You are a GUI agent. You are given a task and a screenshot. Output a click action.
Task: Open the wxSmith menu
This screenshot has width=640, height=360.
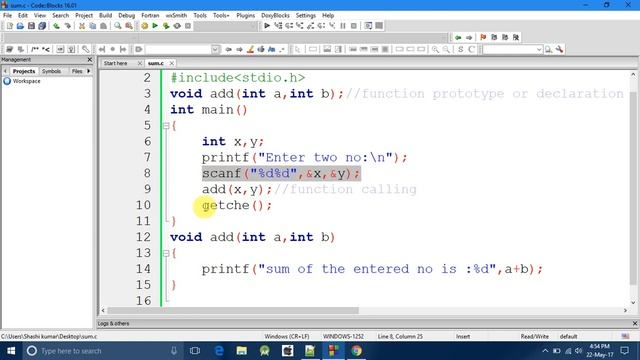click(x=176, y=15)
